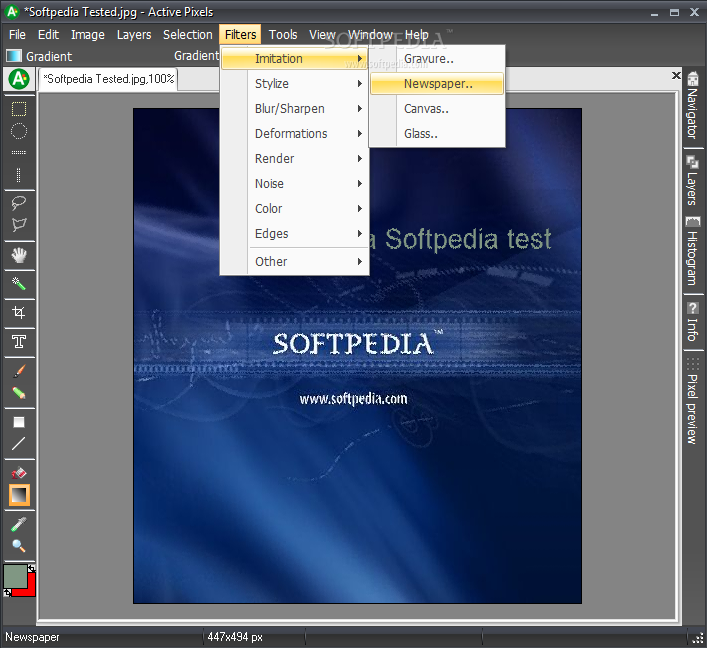The image size is (707, 648).
Task: Expand the Deformations filter submenu
Action: tap(294, 133)
